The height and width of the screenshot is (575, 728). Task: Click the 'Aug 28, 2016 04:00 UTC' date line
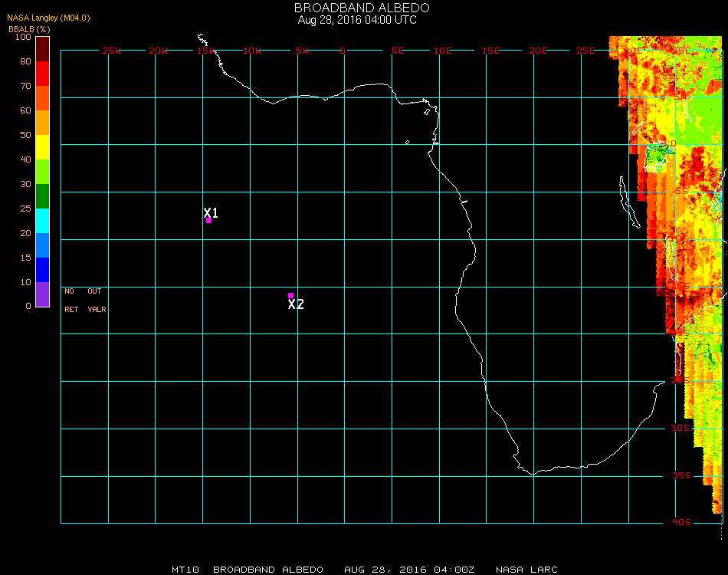(357, 20)
